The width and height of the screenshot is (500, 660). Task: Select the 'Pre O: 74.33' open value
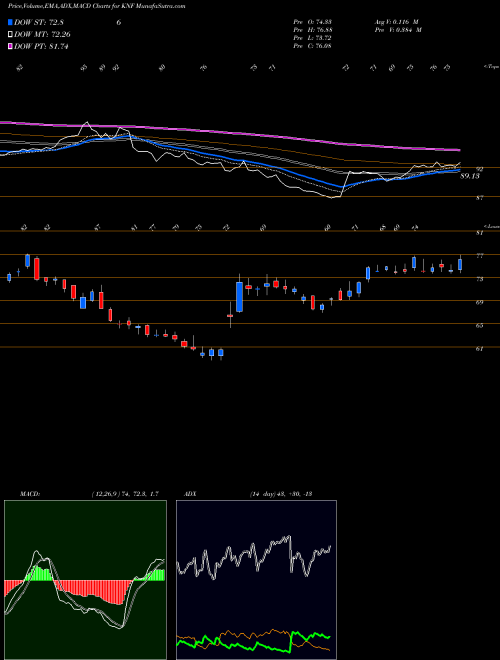tap(312, 22)
